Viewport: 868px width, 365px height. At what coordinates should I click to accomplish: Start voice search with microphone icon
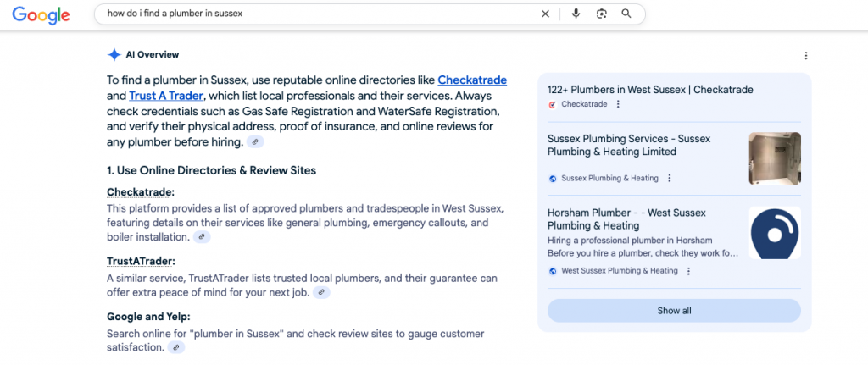[576, 14]
